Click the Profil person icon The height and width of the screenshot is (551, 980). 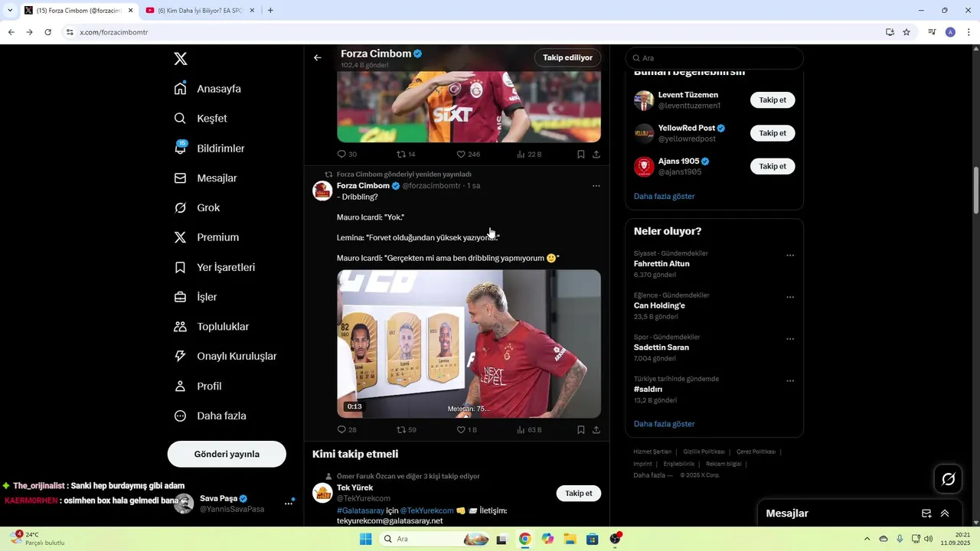pyautogui.click(x=180, y=386)
